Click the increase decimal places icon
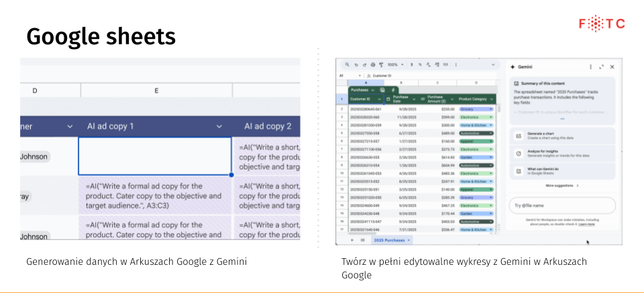This screenshot has height=293, width=644. tap(437, 65)
